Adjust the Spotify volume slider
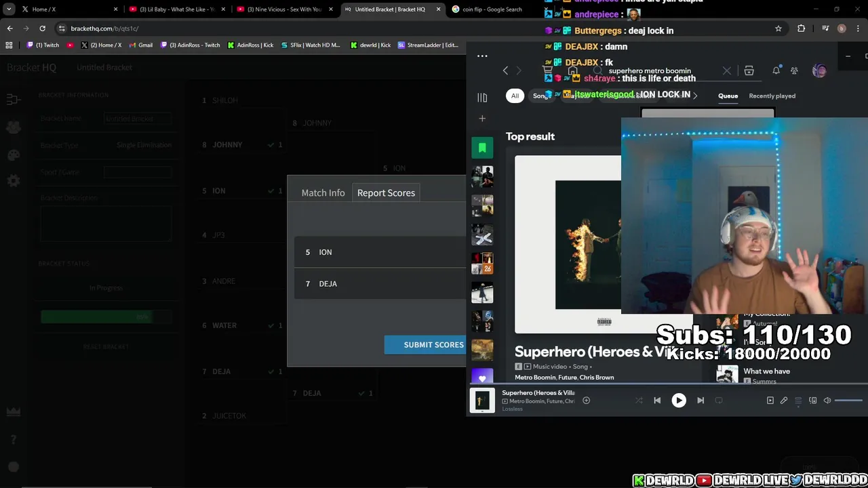Viewport: 868px width, 488px height. click(x=848, y=401)
